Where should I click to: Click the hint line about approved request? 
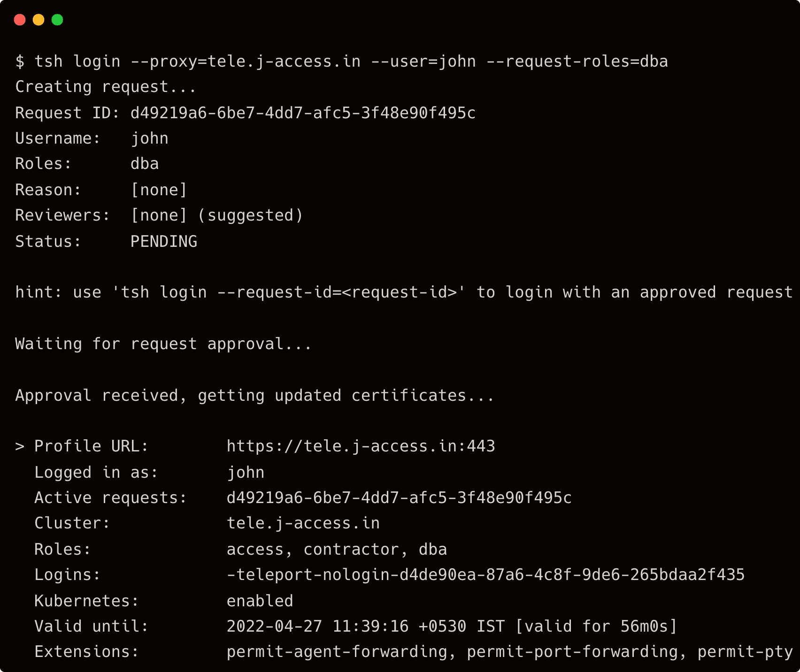(404, 292)
